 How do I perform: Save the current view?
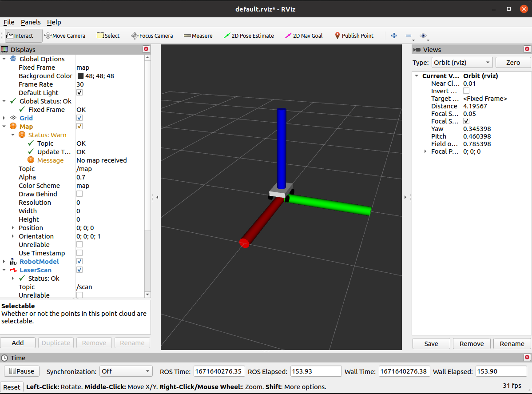(x=431, y=344)
